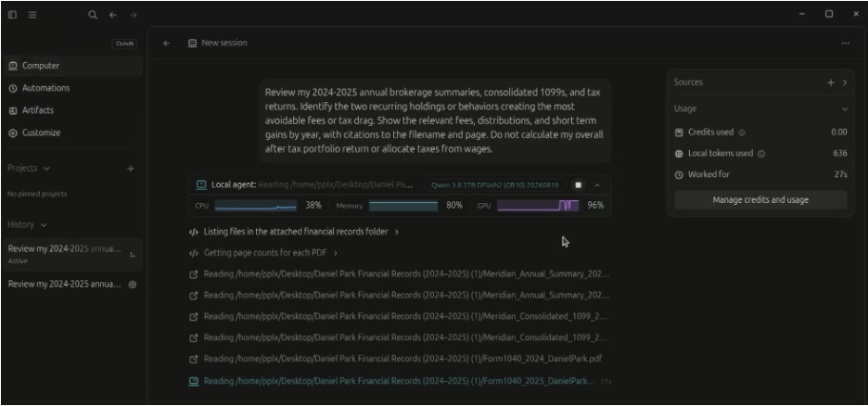Return with the back arrow beside New session
868x406 pixels.
click(166, 44)
